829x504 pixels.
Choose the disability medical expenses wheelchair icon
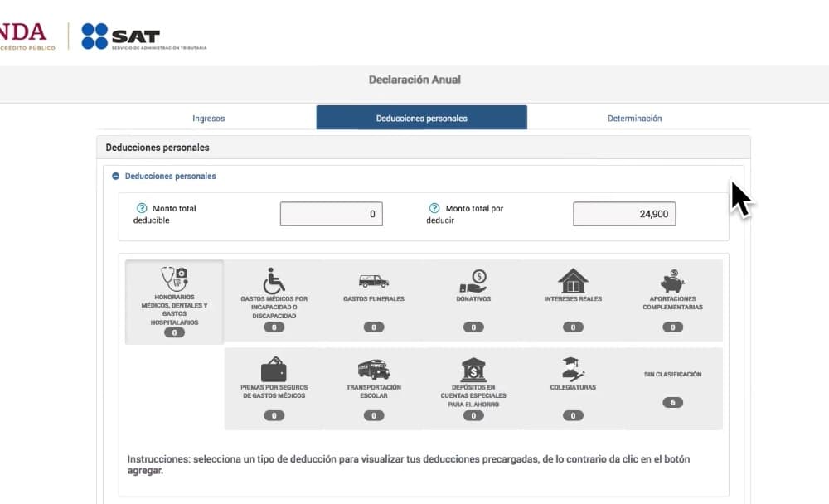pos(274,280)
